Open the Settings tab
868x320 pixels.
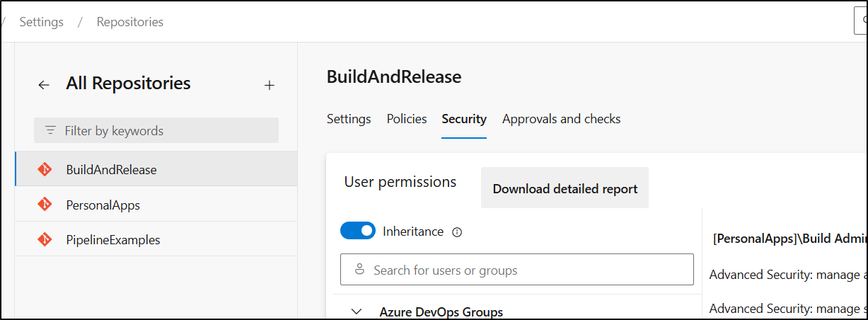point(349,119)
